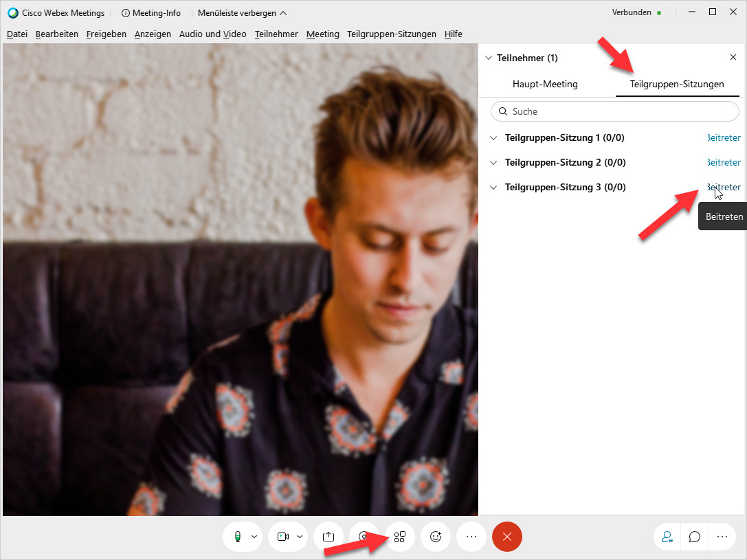Screen dimensions: 747x560
Task: Open more options in center toolbar
Action: click(x=471, y=537)
